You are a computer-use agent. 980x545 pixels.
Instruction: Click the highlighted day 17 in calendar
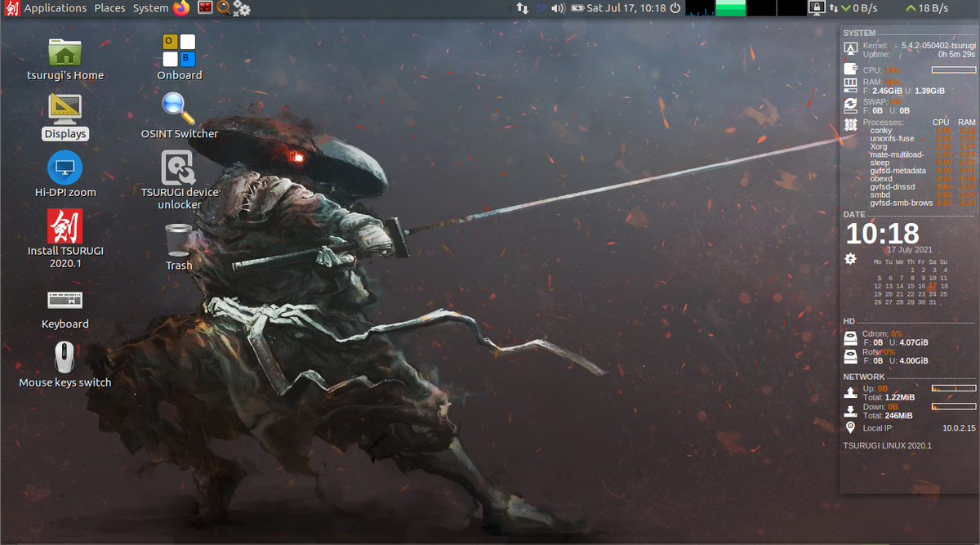point(933,286)
